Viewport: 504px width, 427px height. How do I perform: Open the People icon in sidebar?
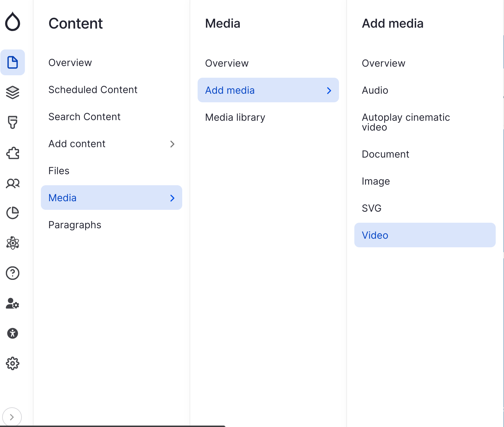point(13,183)
